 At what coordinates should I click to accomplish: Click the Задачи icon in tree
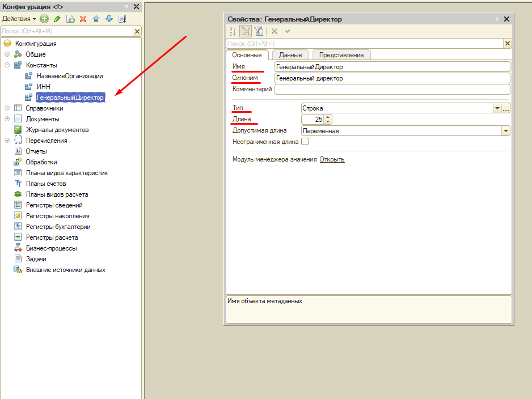(18, 258)
